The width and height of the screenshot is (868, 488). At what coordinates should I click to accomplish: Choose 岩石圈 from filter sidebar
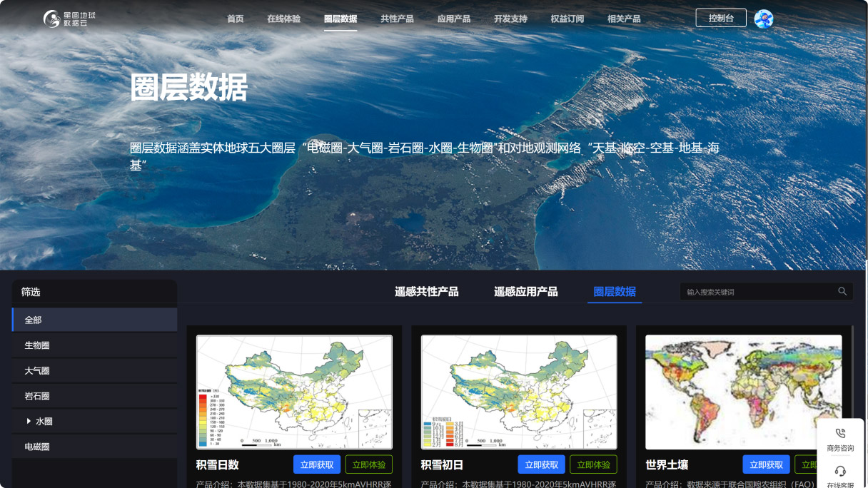tap(37, 396)
